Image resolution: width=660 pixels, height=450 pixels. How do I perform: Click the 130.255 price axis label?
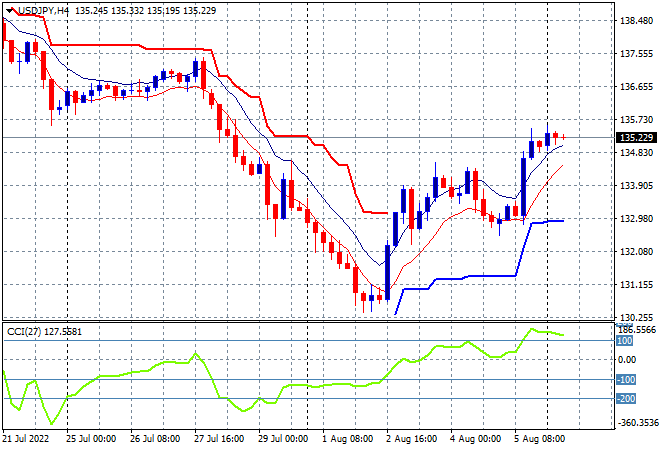point(636,317)
